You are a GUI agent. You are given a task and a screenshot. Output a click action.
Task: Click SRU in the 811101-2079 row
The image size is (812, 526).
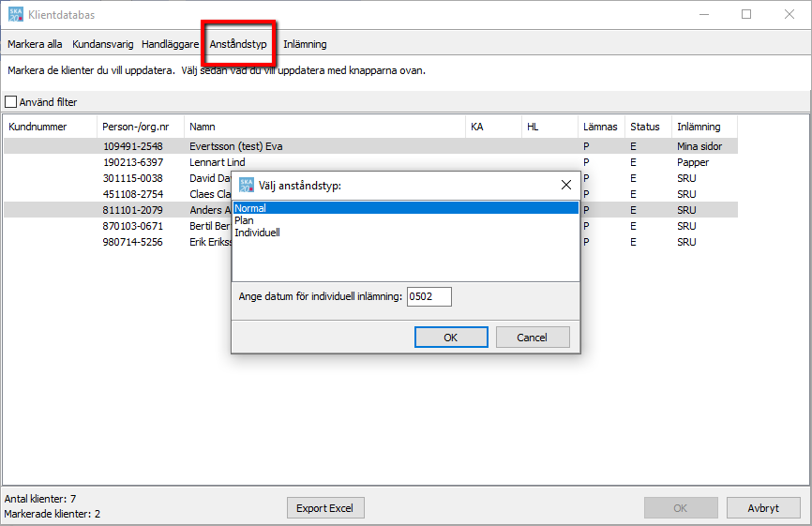point(686,210)
